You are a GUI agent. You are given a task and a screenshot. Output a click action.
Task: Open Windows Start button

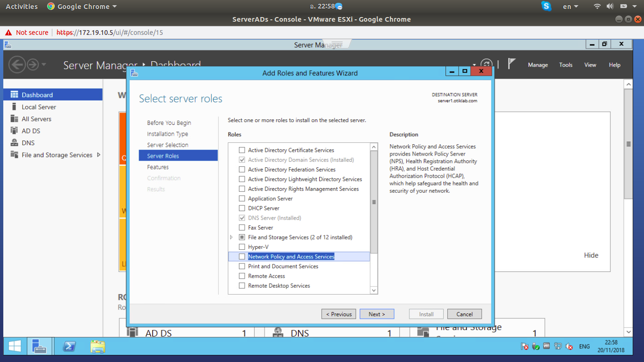point(15,347)
